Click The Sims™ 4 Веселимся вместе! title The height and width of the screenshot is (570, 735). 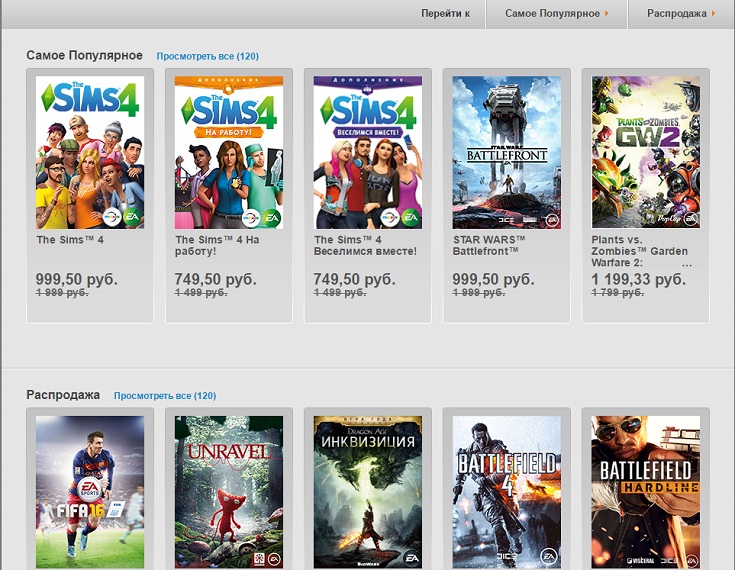[x=365, y=245]
